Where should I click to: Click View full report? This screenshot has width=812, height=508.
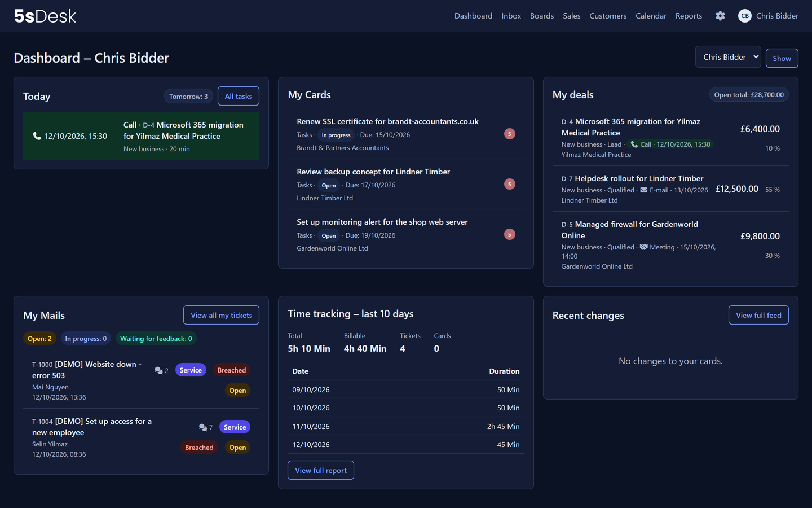[x=321, y=470]
